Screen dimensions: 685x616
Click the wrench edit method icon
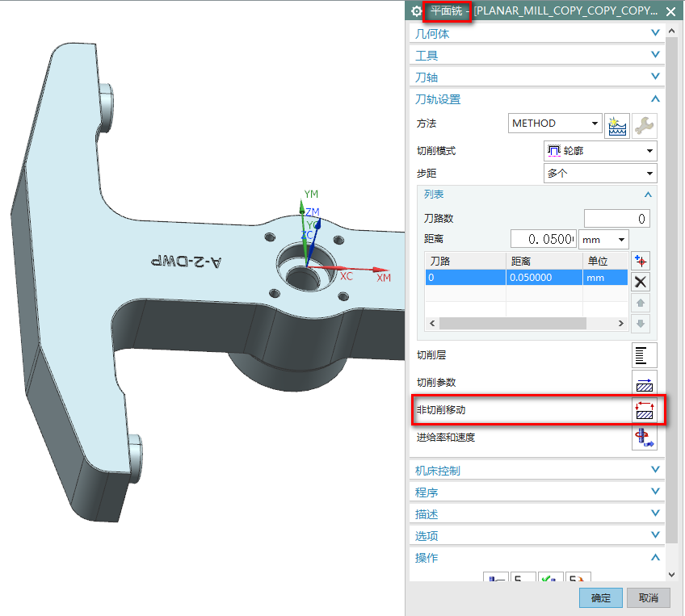644,124
